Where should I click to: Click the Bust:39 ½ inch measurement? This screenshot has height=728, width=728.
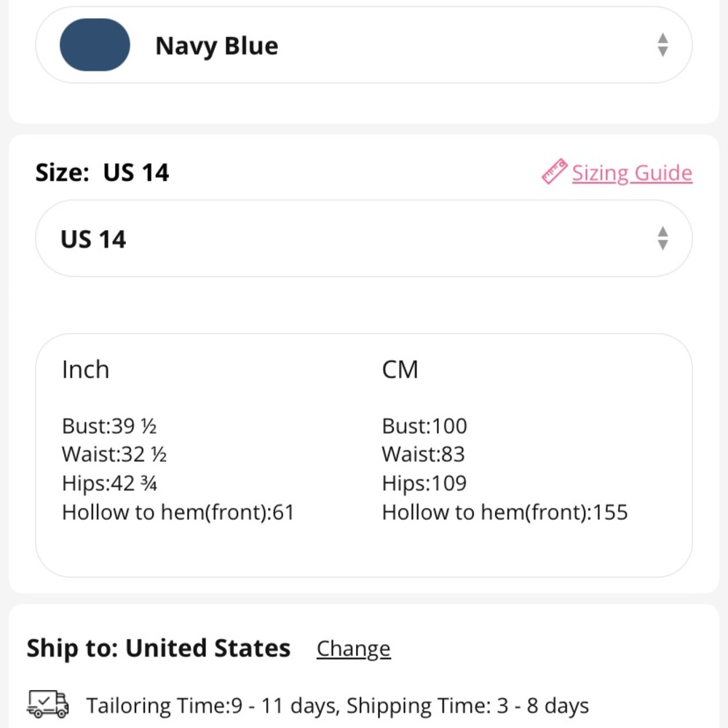tap(109, 426)
